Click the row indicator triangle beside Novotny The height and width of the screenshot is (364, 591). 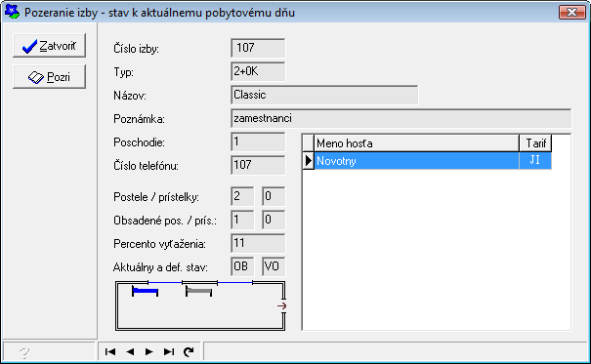[309, 161]
